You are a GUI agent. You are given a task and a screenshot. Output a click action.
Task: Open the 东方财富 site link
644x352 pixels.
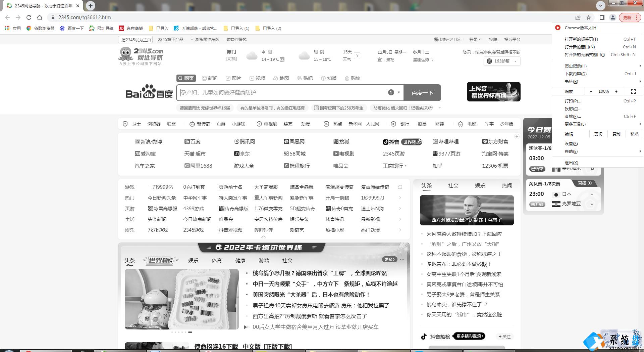(495, 141)
